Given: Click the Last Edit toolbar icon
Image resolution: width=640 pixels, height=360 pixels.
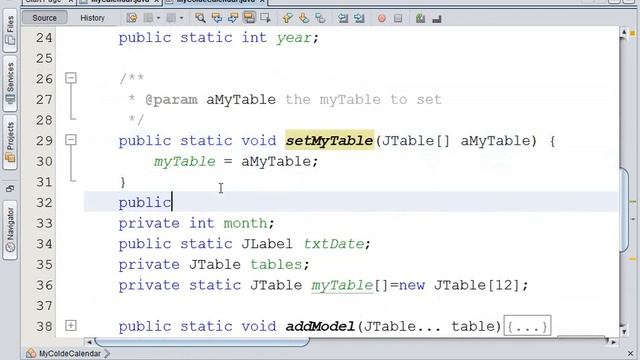Looking at the screenshot, I should click(132, 18).
